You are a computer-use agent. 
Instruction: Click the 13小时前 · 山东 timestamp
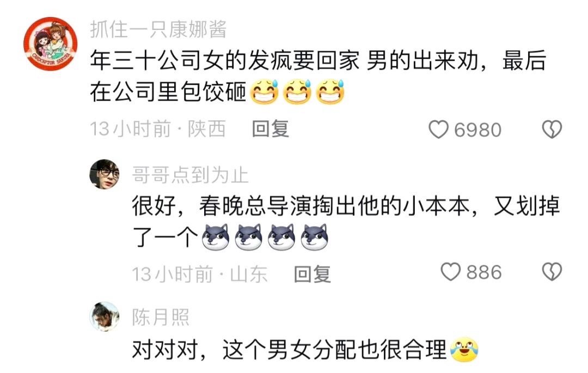click(200, 274)
